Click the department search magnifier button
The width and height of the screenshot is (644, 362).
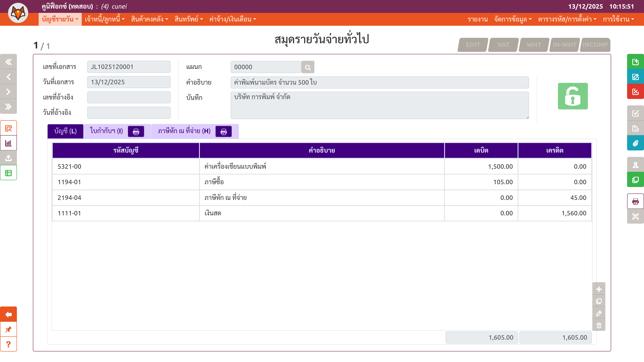coord(308,67)
